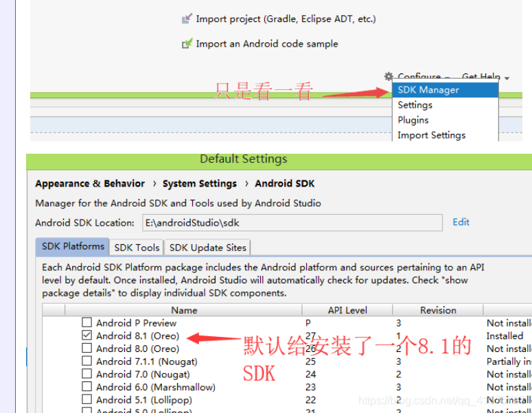
Task: Check the Android 7.0 (Nougat) checkbox
Action: click(x=87, y=374)
